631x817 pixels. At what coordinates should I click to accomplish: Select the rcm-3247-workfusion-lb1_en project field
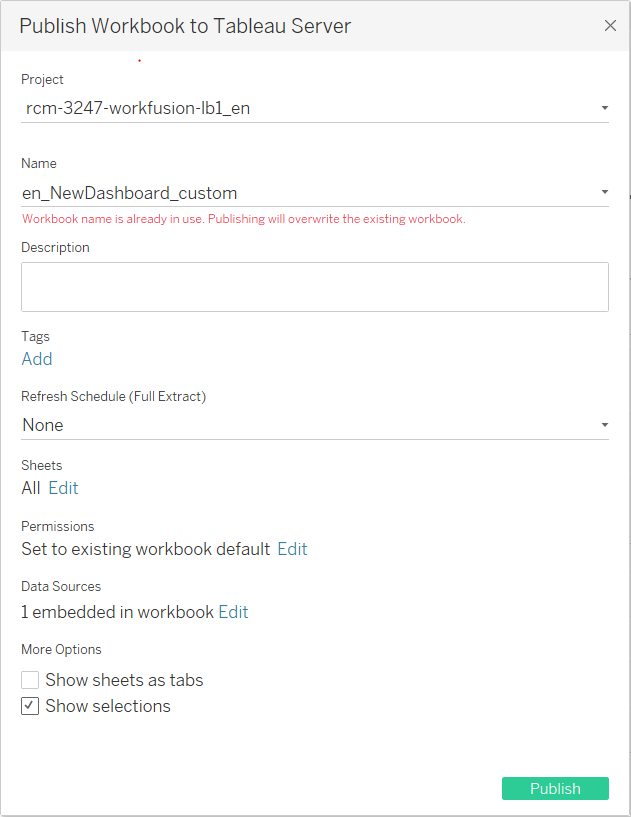[315, 108]
